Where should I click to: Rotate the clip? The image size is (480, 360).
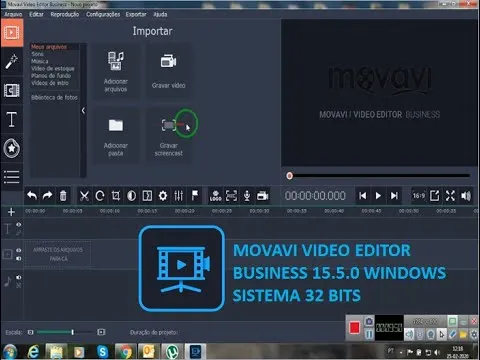(x=100, y=196)
